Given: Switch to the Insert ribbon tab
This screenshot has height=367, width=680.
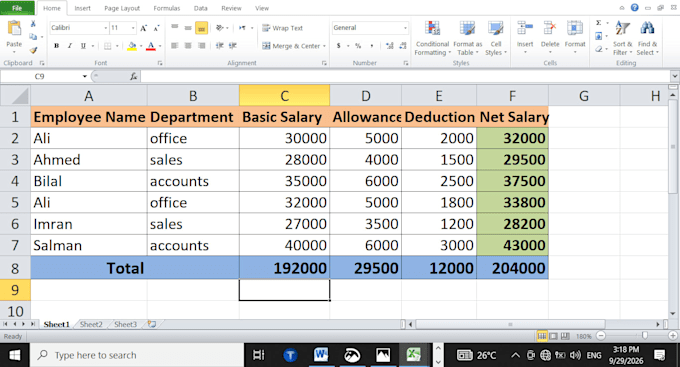Looking at the screenshot, I should (82, 8).
